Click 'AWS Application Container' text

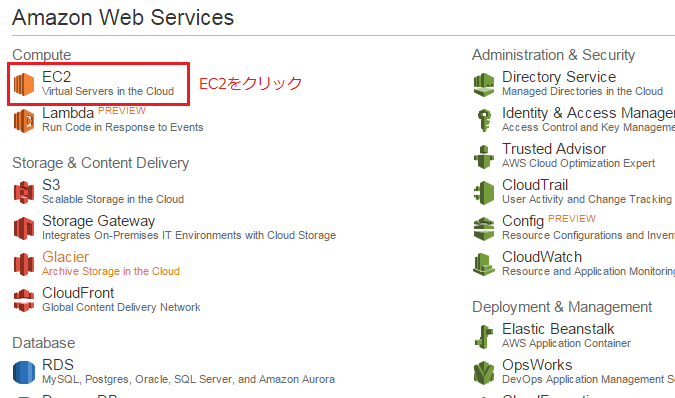pyautogui.click(x=567, y=343)
